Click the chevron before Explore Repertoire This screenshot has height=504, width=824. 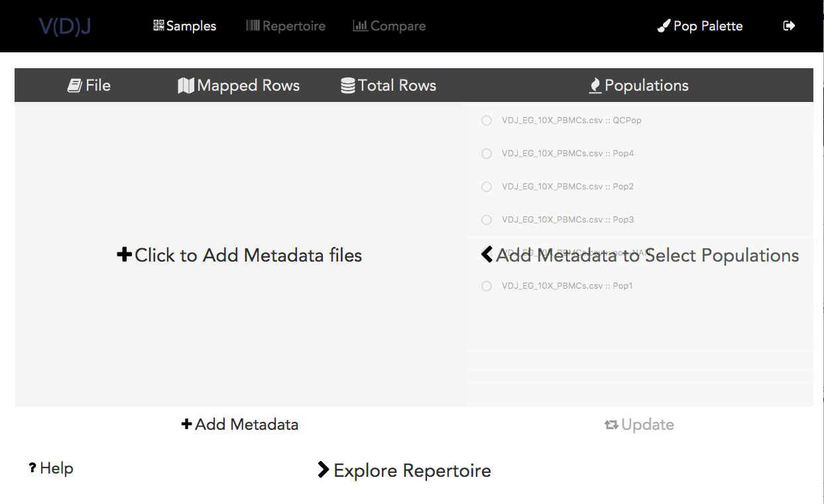[324, 470]
